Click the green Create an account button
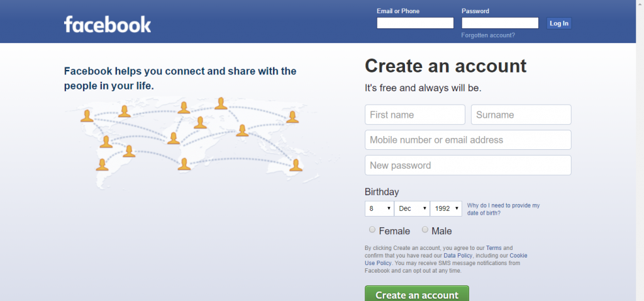The width and height of the screenshot is (644, 301). (417, 293)
